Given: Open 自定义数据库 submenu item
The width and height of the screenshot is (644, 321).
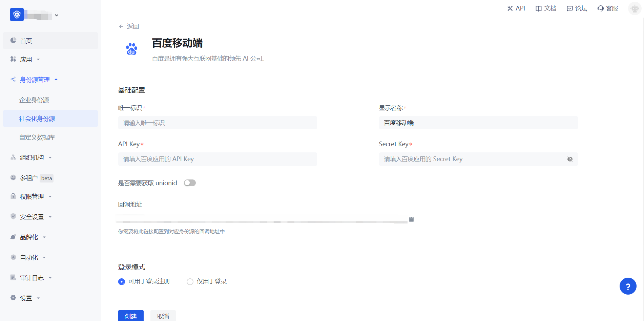Looking at the screenshot, I should click(x=37, y=137).
